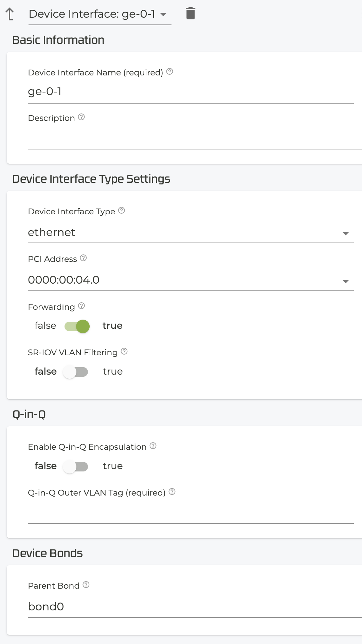Click the Device Interface Name text field
362x644 pixels.
point(190,92)
